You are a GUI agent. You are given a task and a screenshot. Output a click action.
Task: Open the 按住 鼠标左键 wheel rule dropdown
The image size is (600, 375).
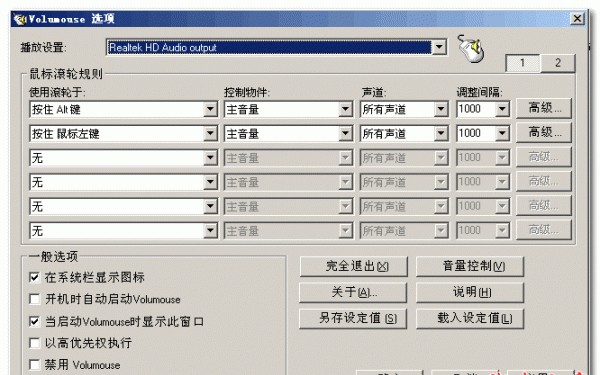point(210,134)
